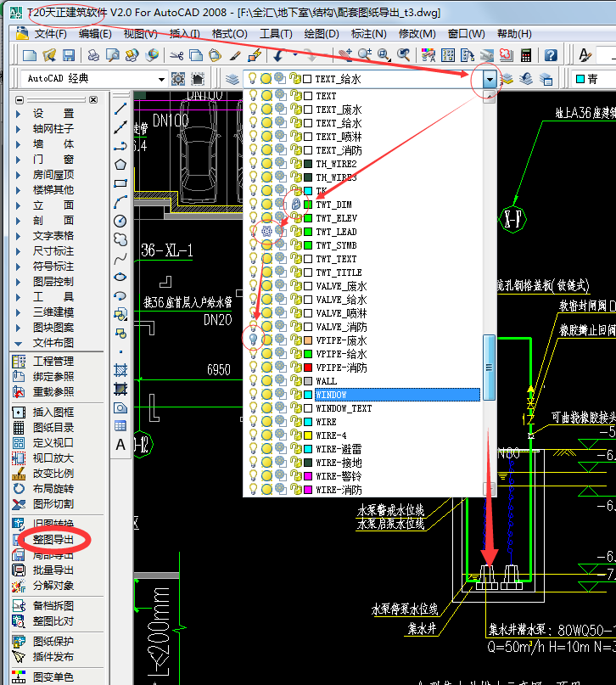The height and width of the screenshot is (685, 616).
Task: Select the Hatch draw tool
Action: [120, 370]
